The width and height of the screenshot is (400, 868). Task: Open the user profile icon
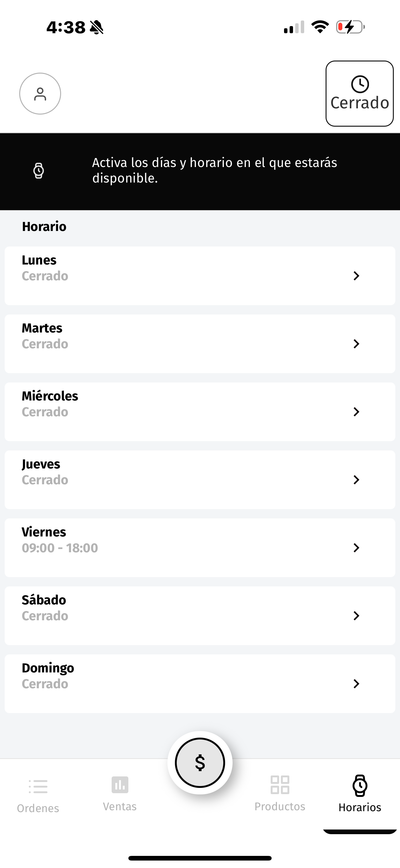40,94
